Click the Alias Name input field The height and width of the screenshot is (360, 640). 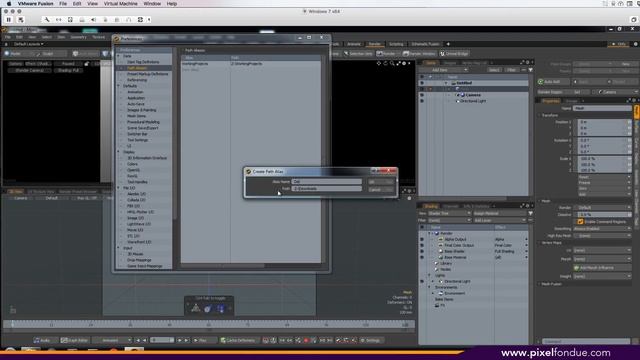[327, 182]
